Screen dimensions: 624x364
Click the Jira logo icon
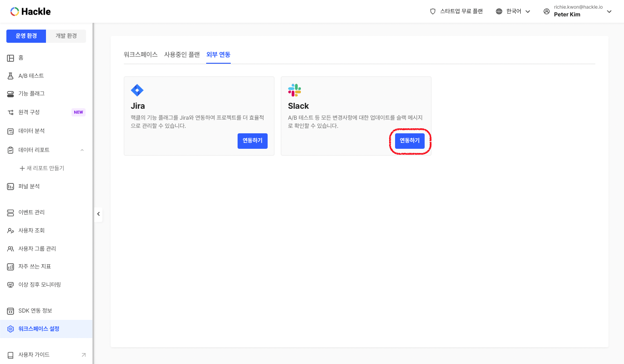(x=137, y=90)
